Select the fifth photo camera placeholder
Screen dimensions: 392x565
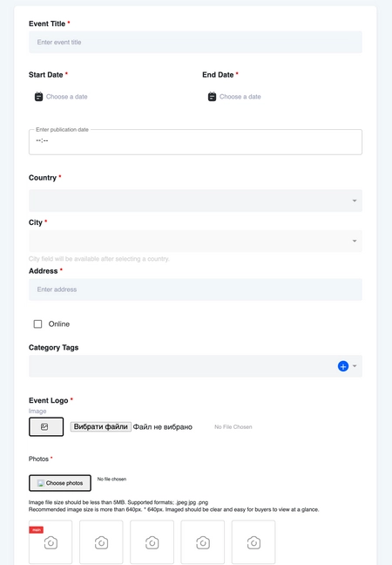pos(253,542)
